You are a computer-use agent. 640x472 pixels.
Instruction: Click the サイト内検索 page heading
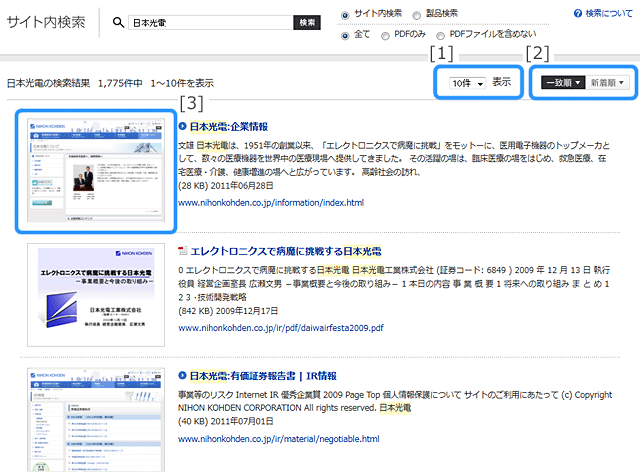click(46, 22)
